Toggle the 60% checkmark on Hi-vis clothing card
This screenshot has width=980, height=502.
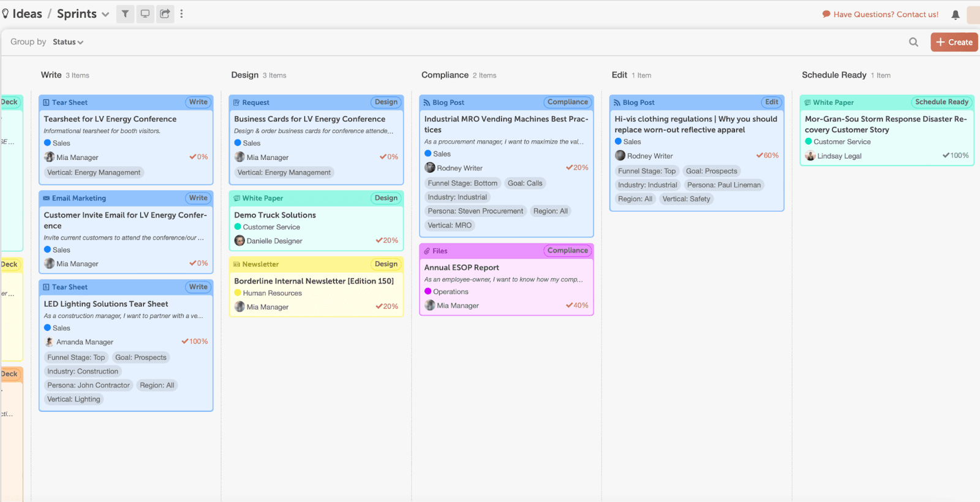[759, 156]
